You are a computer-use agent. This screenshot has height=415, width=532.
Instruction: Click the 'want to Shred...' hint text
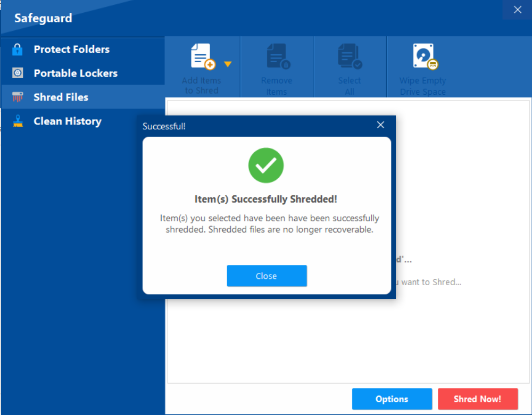[x=431, y=282]
